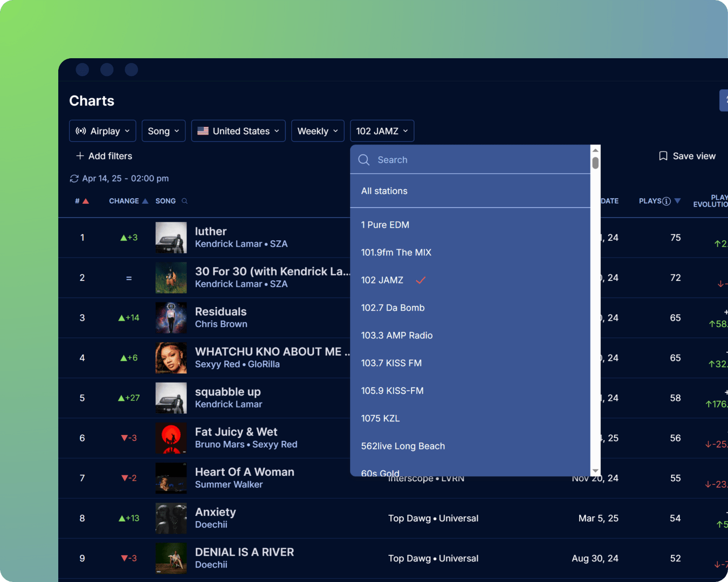Viewport: 728px width, 582px height.
Task: Click the magnifier in the station search box
Action: [363, 160]
